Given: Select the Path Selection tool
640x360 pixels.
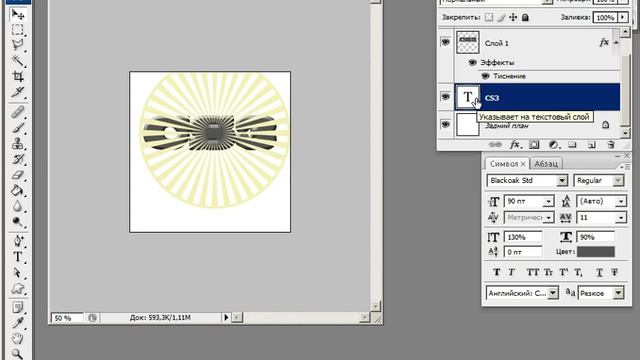Looking at the screenshot, I should click(x=18, y=272).
